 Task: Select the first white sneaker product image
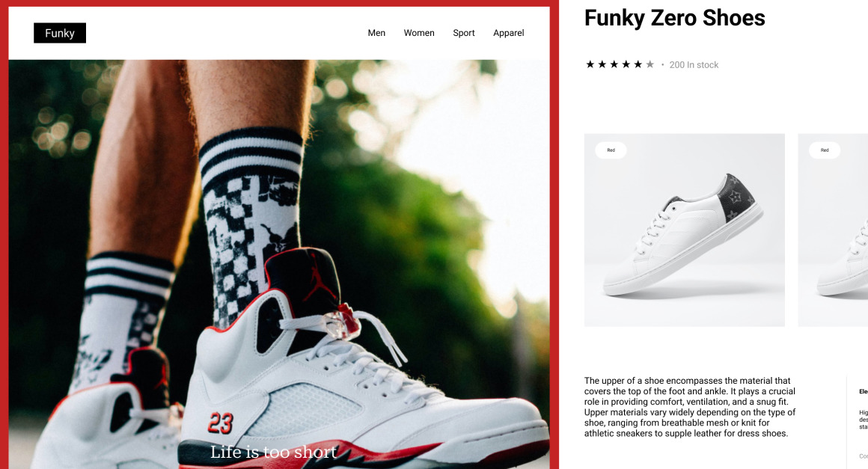tap(684, 230)
